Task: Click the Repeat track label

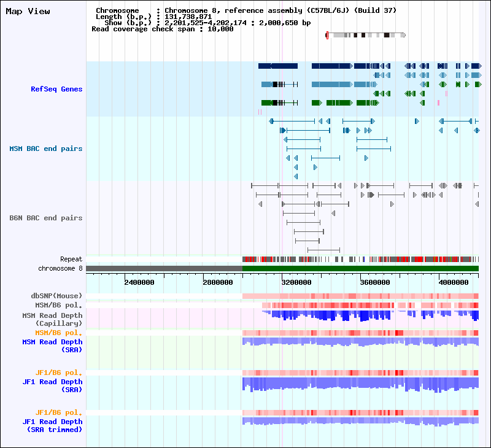Action: (x=71, y=259)
